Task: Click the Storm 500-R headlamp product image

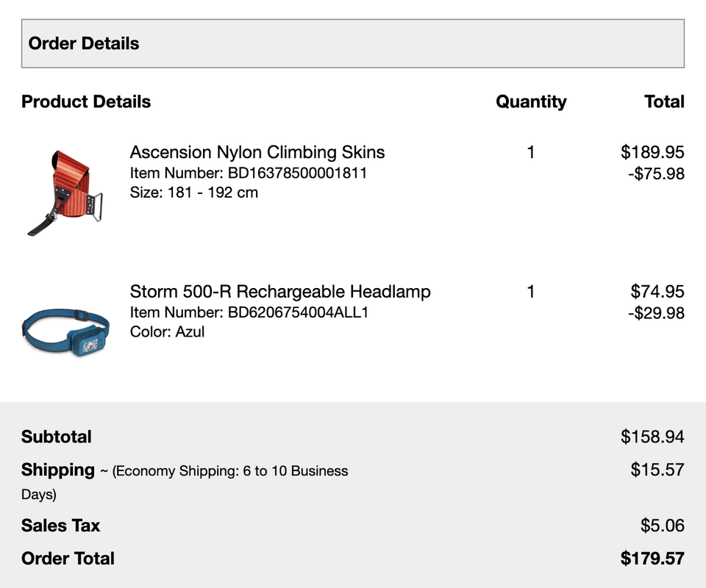Action: (x=65, y=331)
